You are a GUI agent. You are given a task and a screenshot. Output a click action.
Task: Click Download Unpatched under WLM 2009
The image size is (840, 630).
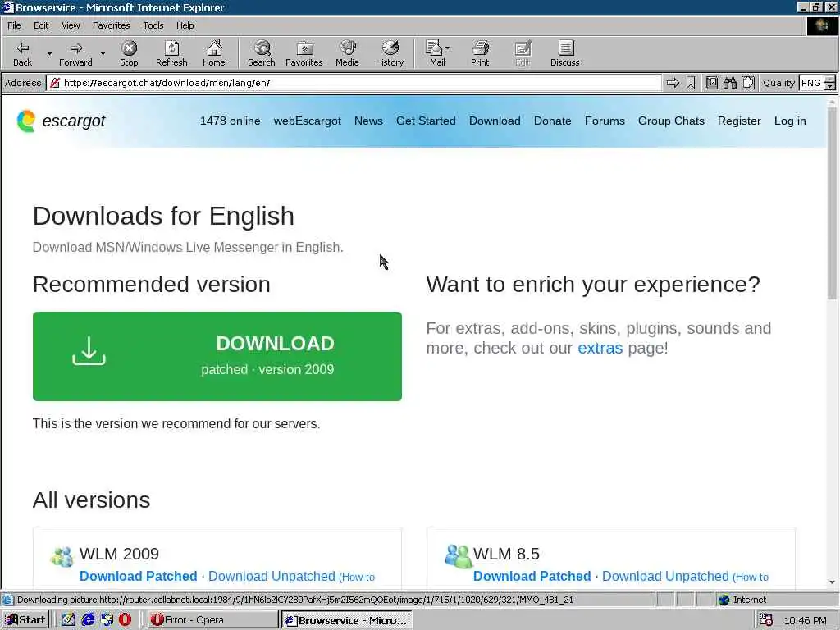pyautogui.click(x=272, y=576)
